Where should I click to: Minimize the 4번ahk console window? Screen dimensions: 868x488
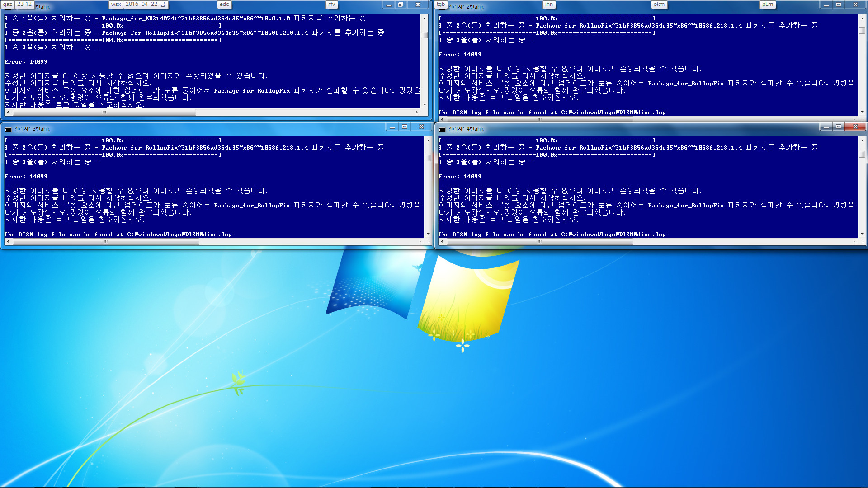coord(826,127)
